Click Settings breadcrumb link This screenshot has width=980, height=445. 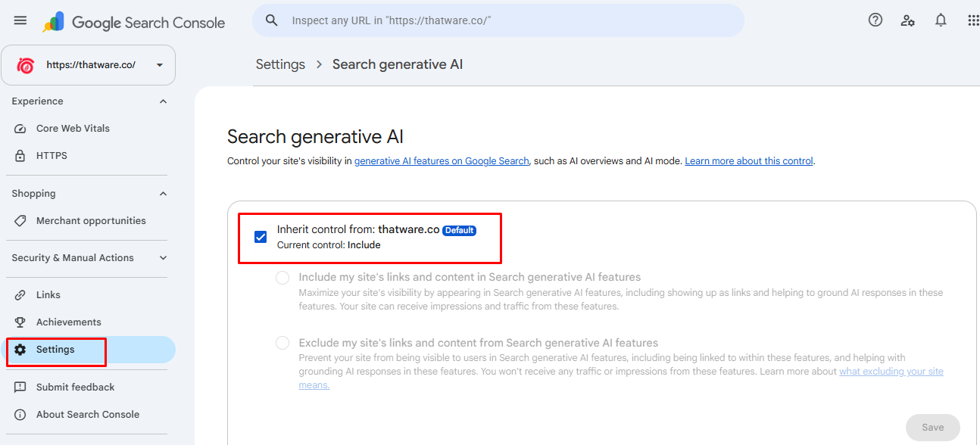pyautogui.click(x=280, y=64)
